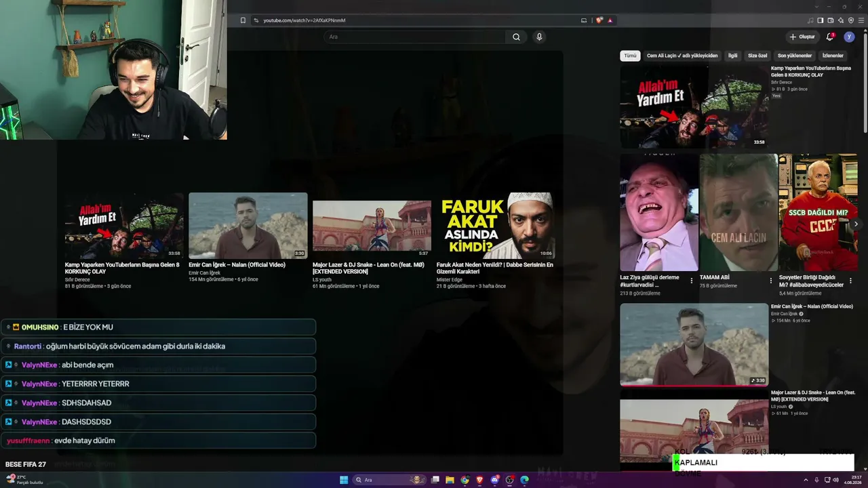Click the YouTube search magnifier button
Viewport: 868px width, 488px height.
tap(516, 37)
